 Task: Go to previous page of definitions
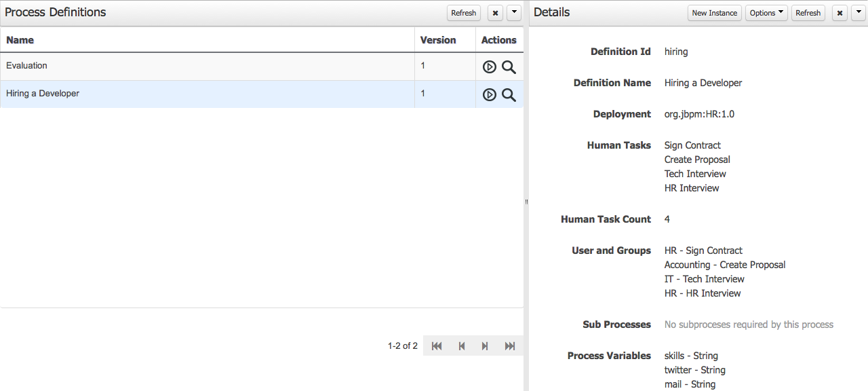click(x=462, y=346)
